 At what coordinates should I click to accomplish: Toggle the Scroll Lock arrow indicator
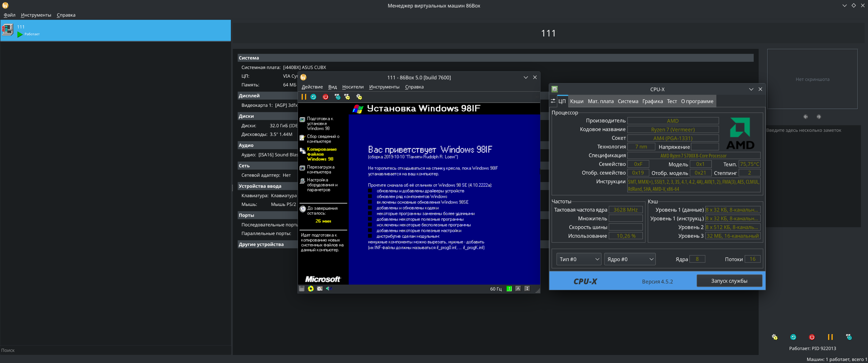(527, 289)
